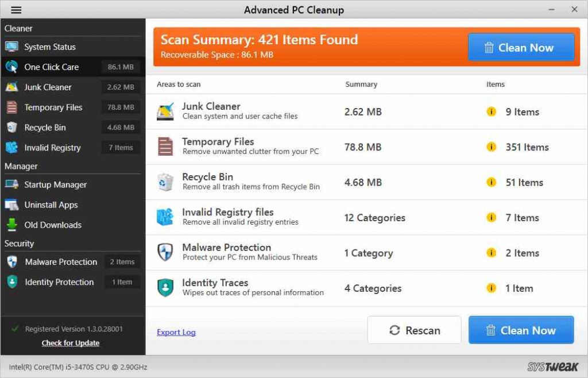588x378 pixels.
Task: Click the 86.1 MB sidebar badge
Action: 121,67
